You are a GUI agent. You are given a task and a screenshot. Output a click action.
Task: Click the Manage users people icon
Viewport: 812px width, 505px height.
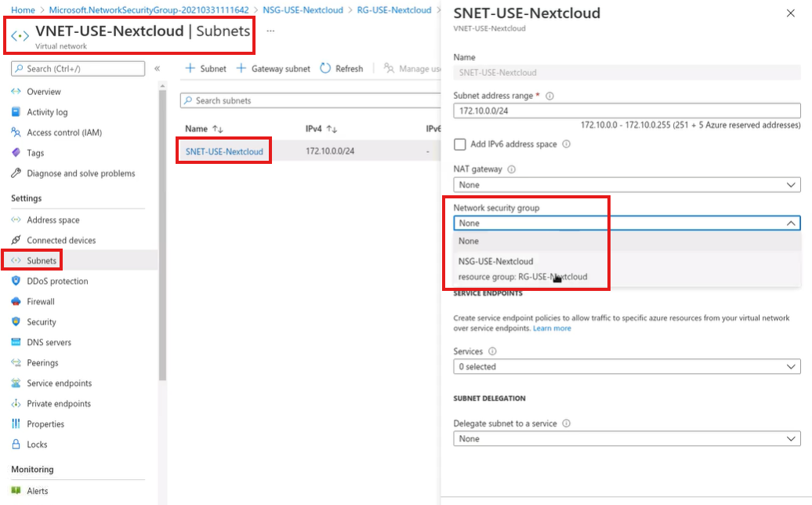389,68
